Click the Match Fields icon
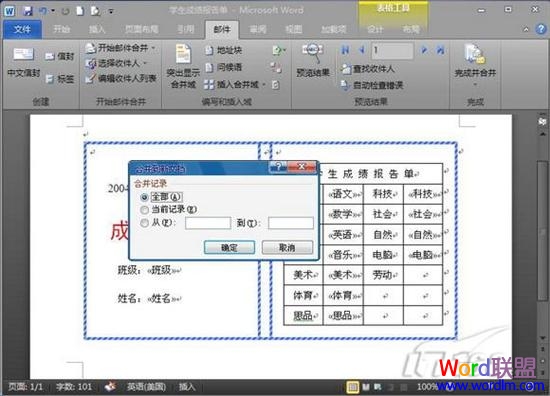This screenshot has height=396, width=550. 276,68
